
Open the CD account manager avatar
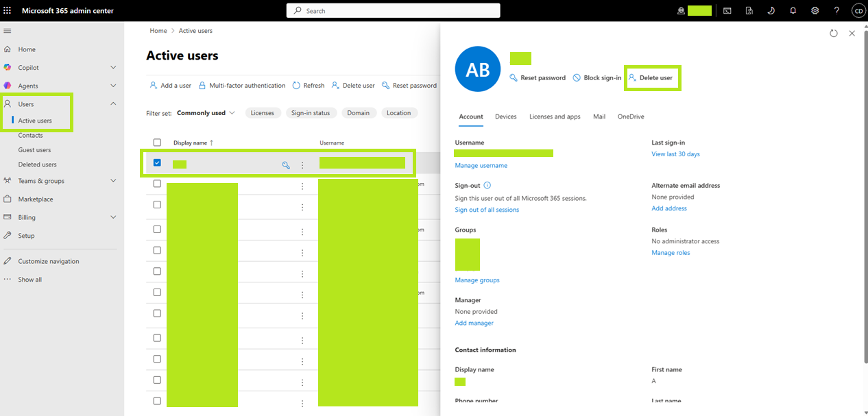tap(858, 11)
